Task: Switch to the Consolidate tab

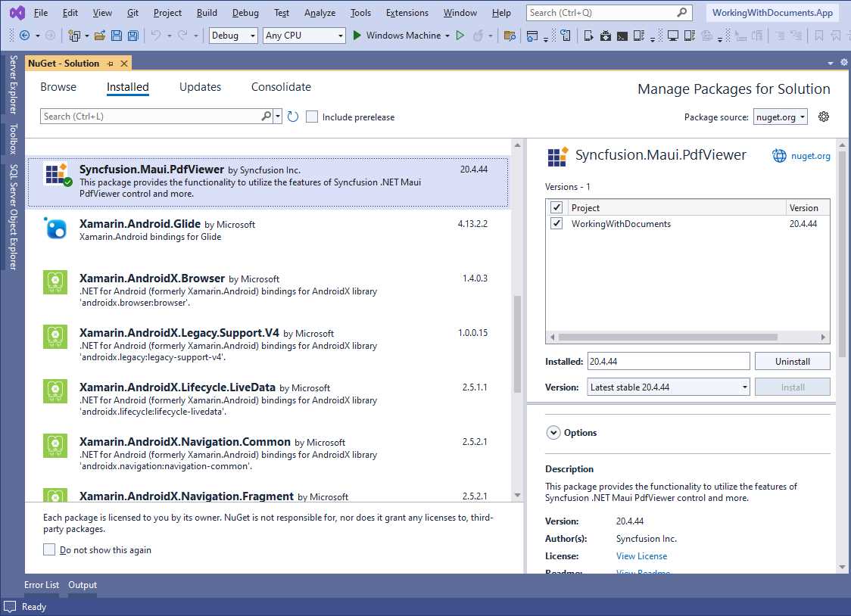Action: tap(281, 87)
